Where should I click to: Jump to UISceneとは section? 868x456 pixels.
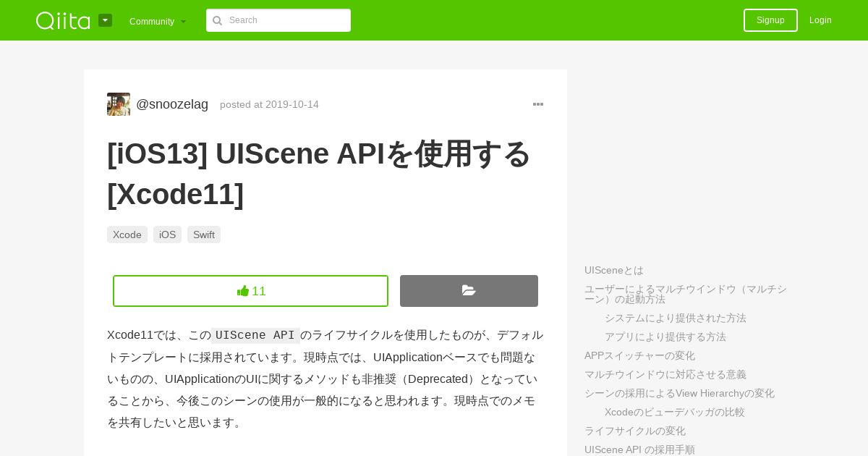tap(614, 270)
